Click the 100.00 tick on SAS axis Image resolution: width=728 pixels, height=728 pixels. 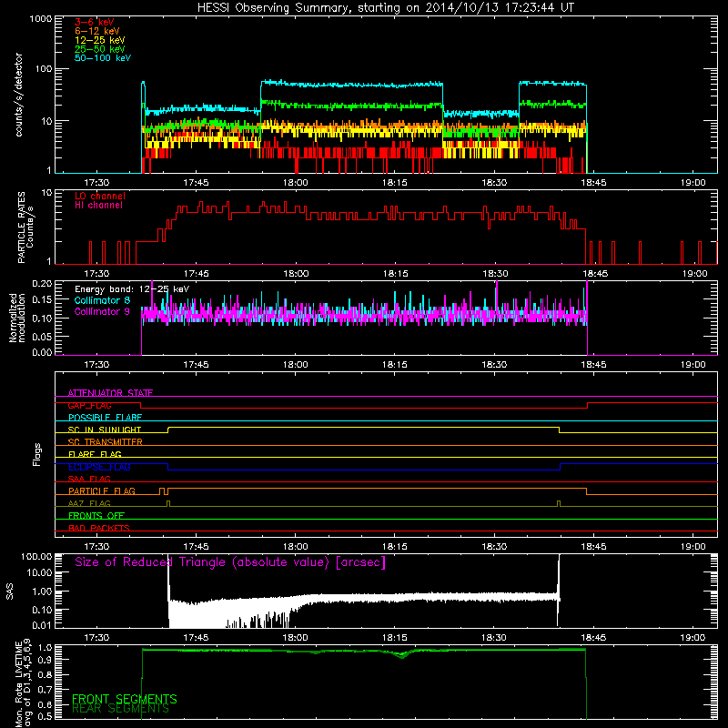point(36,556)
